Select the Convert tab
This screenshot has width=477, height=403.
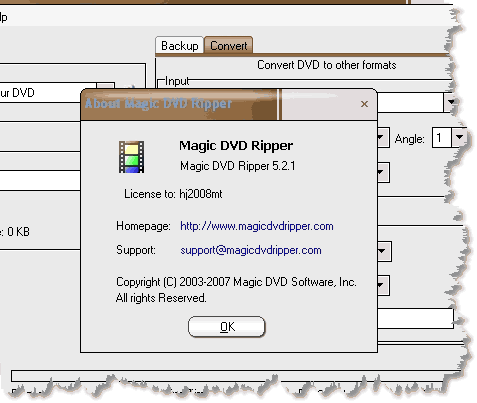pos(229,45)
